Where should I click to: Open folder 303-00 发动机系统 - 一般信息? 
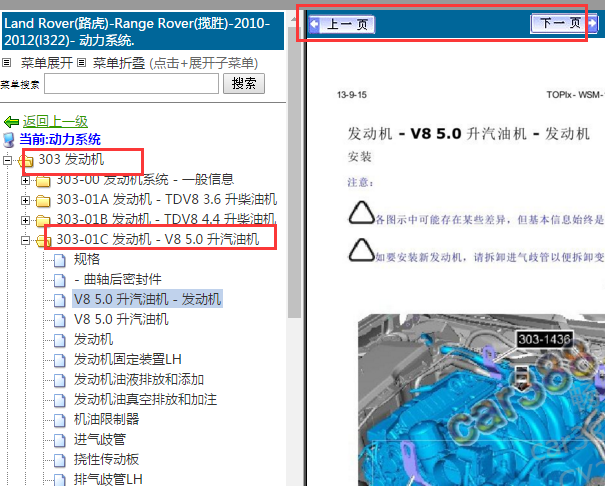(145, 179)
